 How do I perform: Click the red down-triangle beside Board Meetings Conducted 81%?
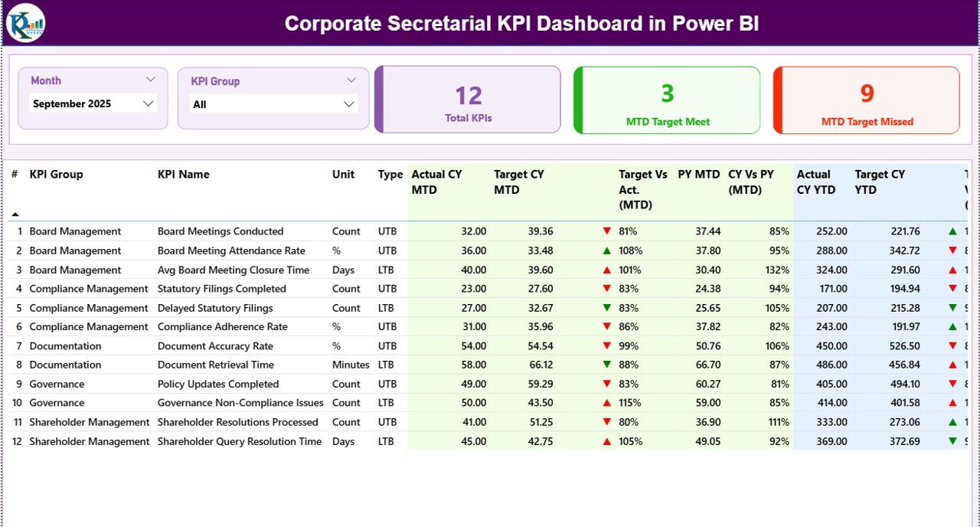[606, 231]
